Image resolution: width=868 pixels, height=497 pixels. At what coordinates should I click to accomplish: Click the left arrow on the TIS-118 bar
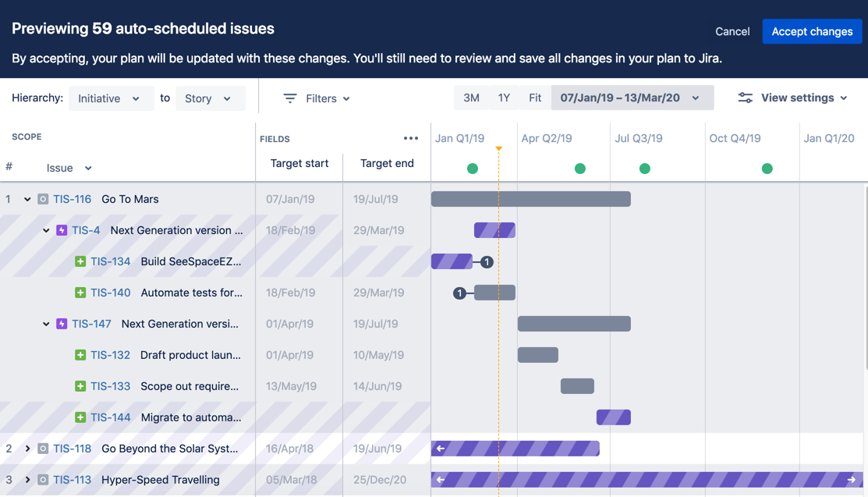[441, 449]
